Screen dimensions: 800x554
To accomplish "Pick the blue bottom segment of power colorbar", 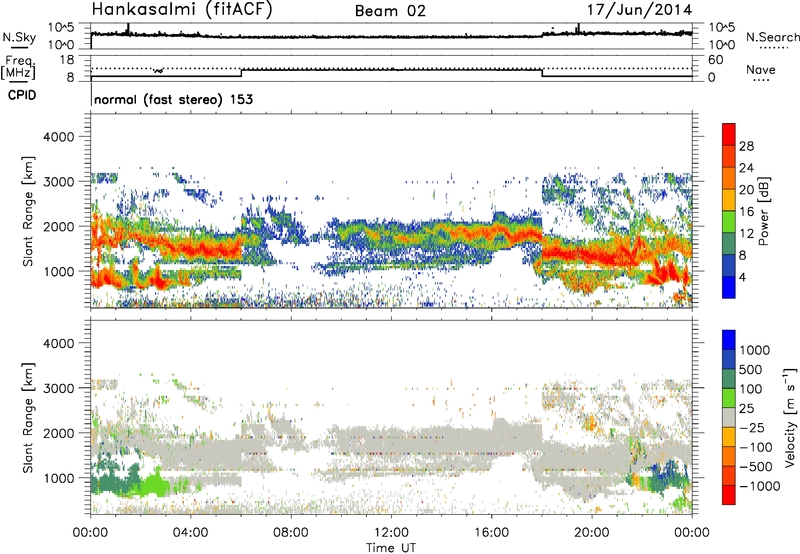I will tap(729, 287).
